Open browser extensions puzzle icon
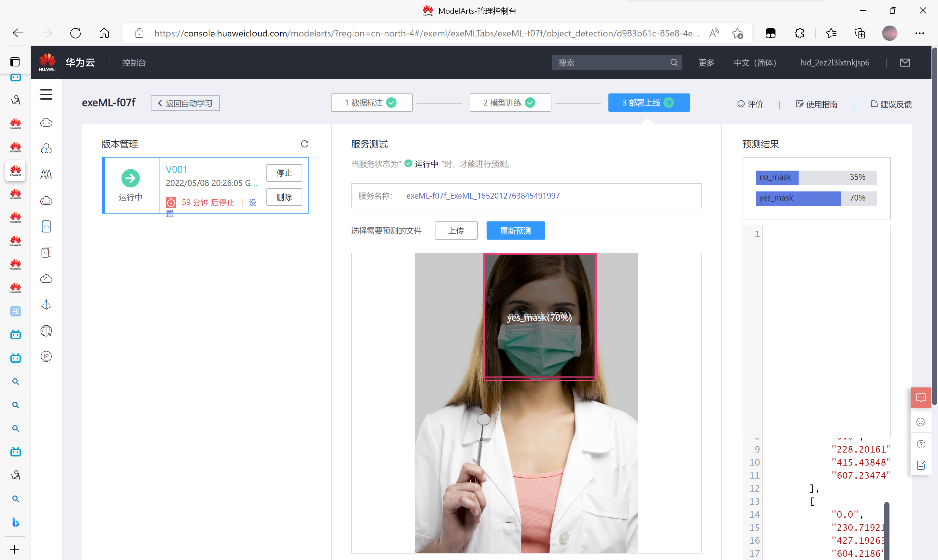The width and height of the screenshot is (938, 560). [799, 33]
